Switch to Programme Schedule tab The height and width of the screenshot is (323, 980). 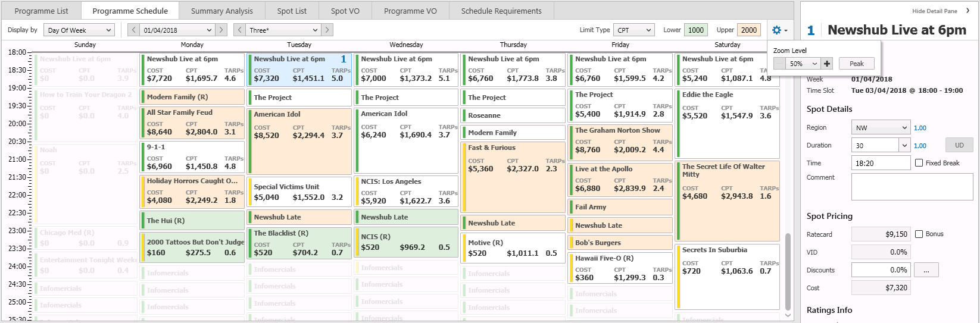130,11
